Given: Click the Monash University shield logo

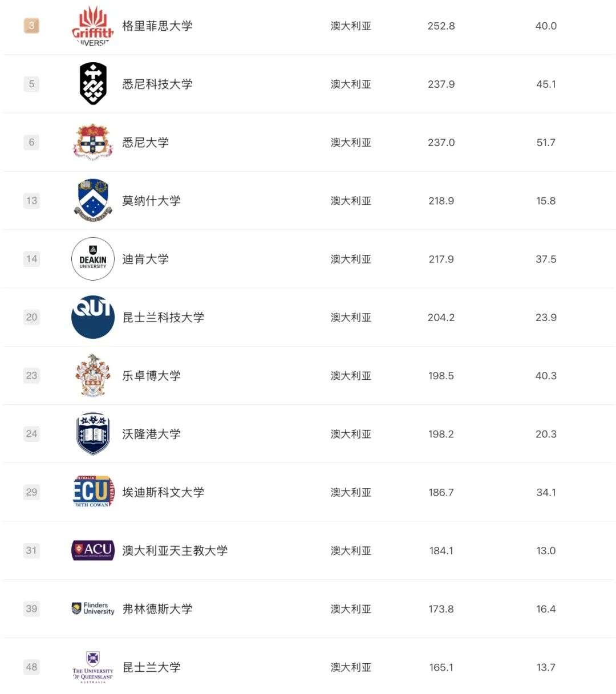Looking at the screenshot, I should 93,200.
